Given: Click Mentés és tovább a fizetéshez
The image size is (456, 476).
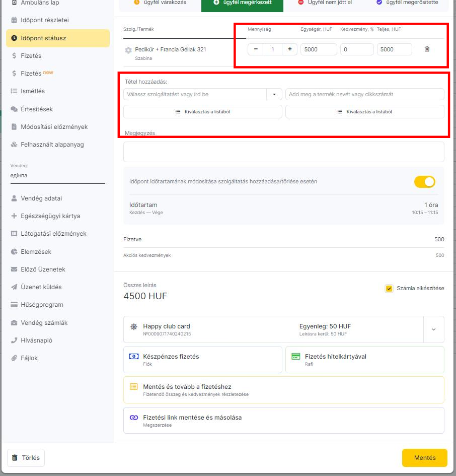Looking at the screenshot, I should (284, 390).
